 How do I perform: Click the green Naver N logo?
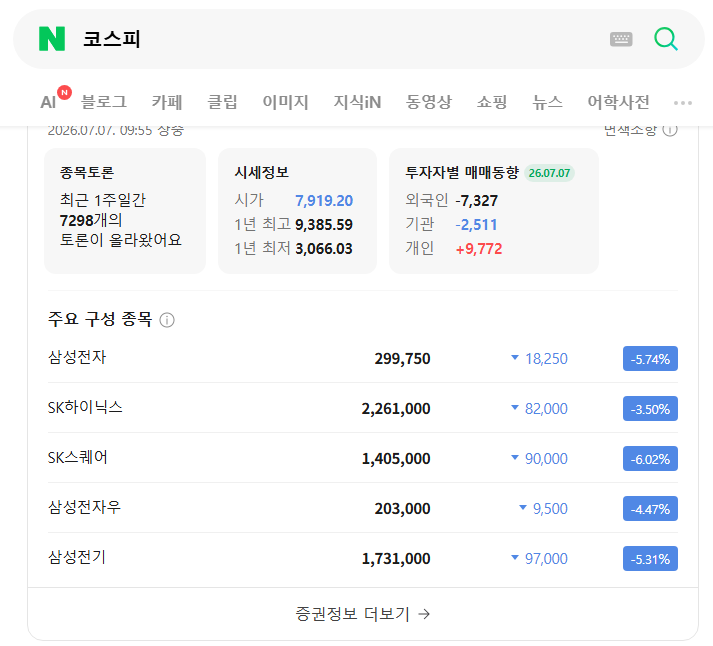coord(52,39)
